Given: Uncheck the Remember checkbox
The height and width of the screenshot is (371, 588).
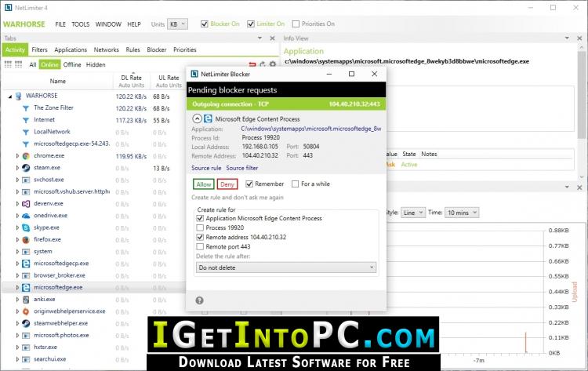Looking at the screenshot, I should 249,184.
